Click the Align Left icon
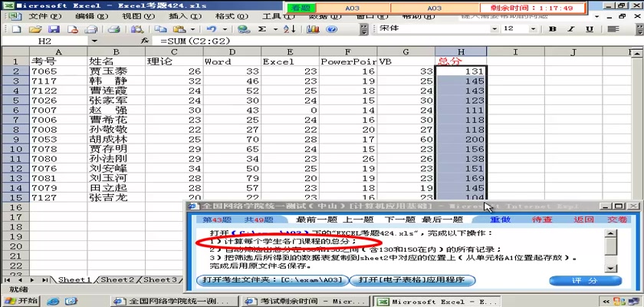This screenshot has width=644, height=307. click(x=613, y=28)
